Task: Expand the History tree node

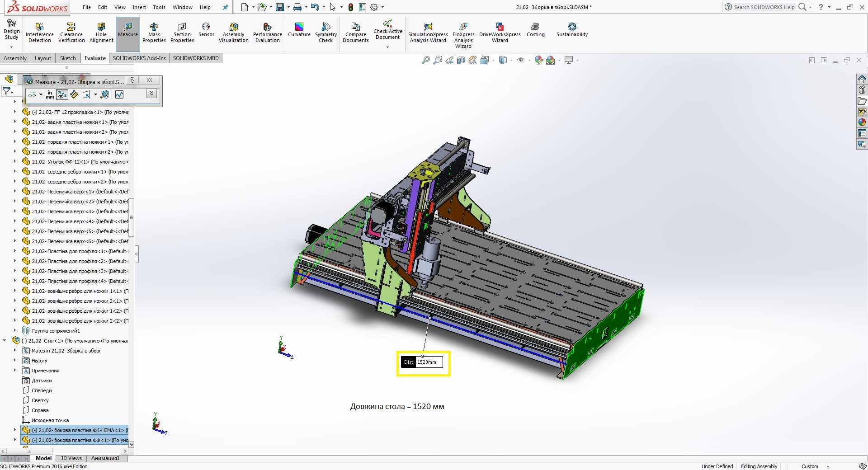Action: (14, 360)
